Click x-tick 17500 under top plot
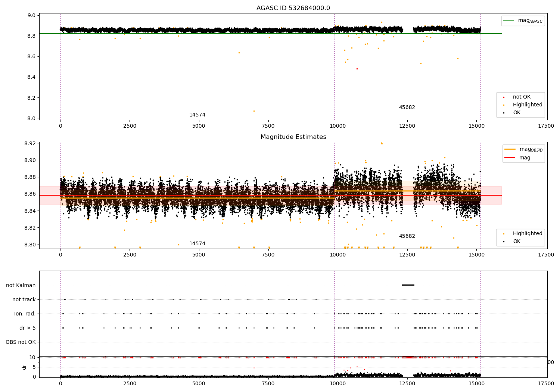 tap(546, 126)
